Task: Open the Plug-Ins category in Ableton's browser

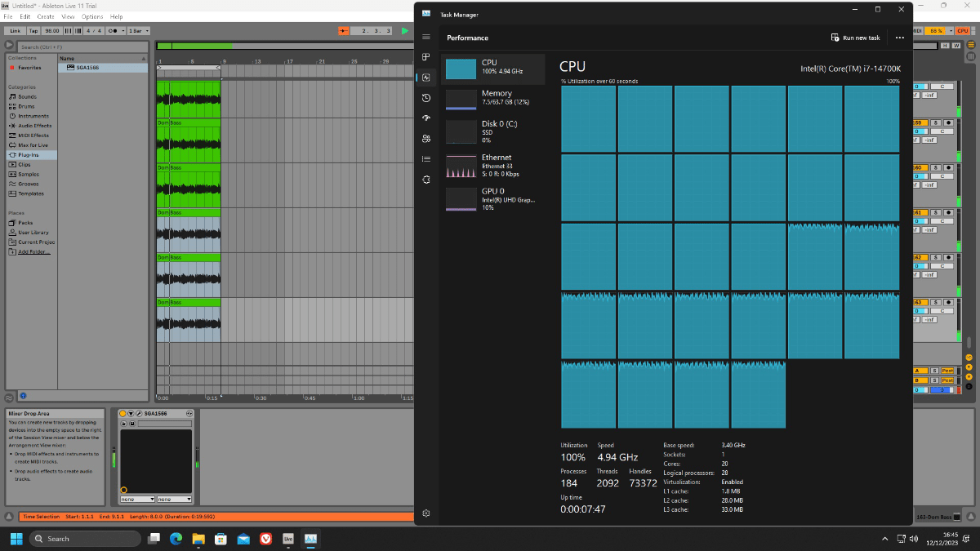Action: coord(31,154)
